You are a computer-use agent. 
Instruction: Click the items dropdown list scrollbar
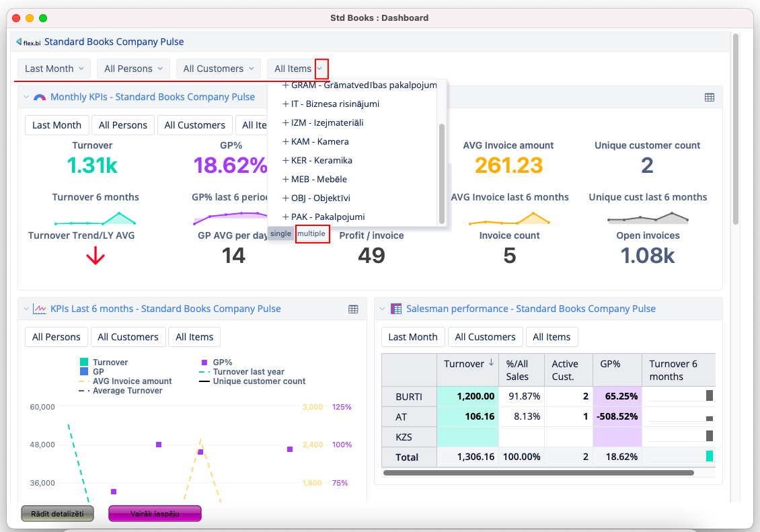pos(441,173)
